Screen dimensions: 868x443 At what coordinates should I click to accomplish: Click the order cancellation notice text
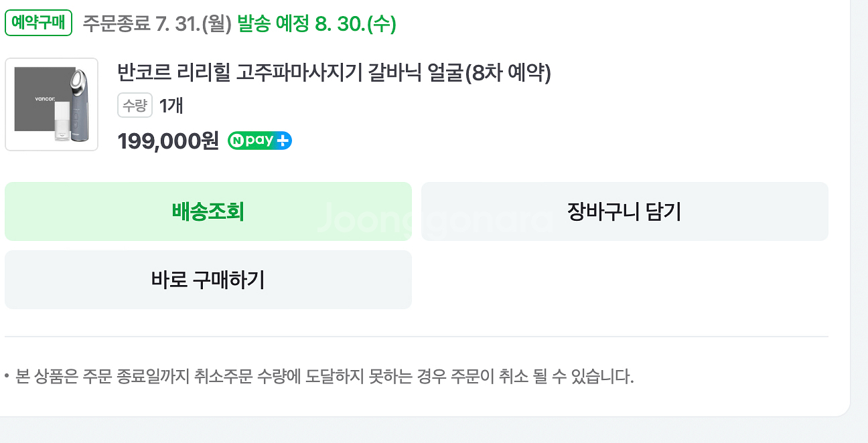point(324,377)
